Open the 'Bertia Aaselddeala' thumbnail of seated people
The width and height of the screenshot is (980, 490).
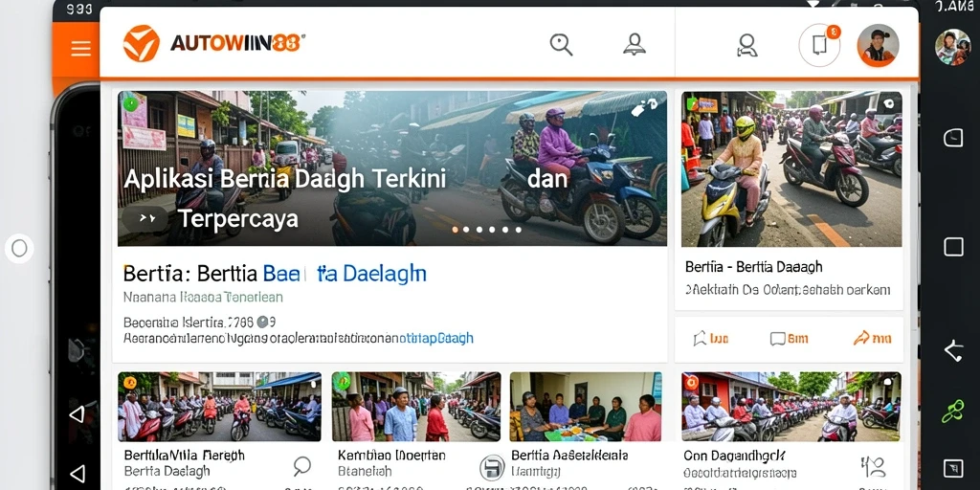click(586, 407)
